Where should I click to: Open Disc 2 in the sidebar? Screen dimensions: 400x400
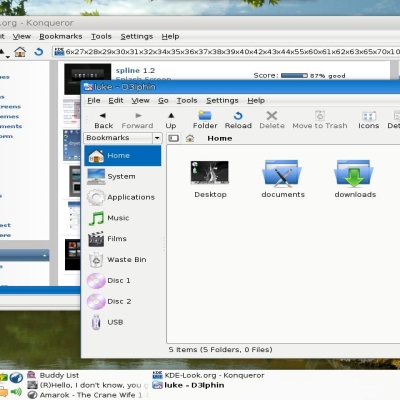(x=123, y=301)
